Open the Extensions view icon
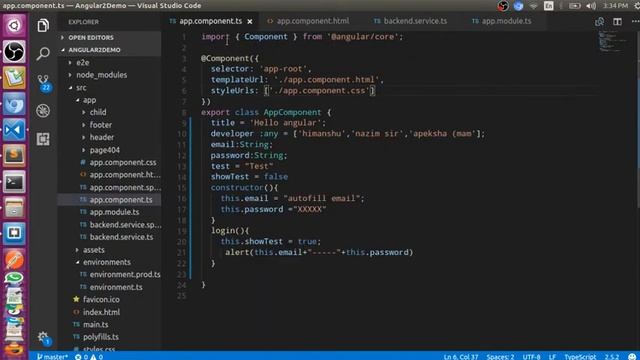 pyautogui.click(x=43, y=139)
